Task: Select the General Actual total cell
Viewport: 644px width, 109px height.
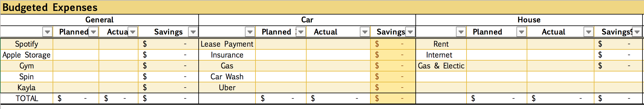Action: 119,98
